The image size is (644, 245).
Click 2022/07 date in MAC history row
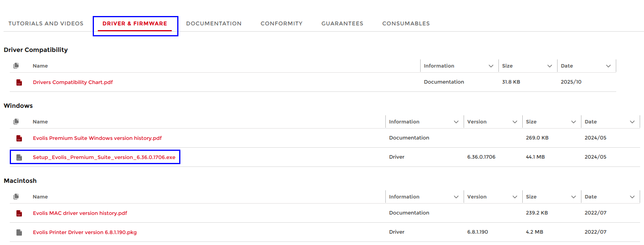point(595,213)
